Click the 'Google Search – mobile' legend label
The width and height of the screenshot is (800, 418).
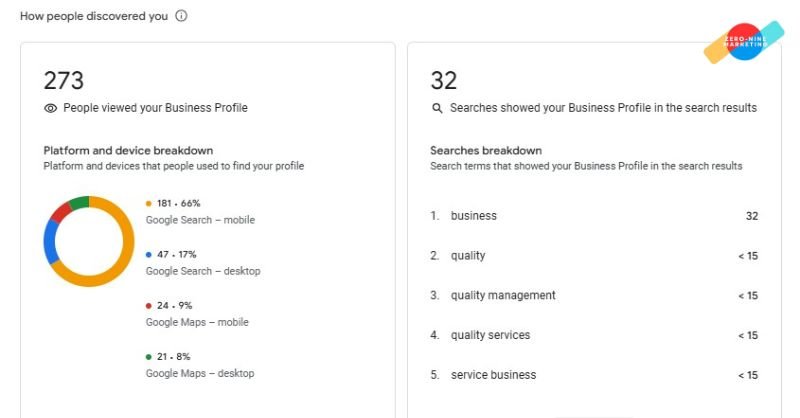coord(199,220)
